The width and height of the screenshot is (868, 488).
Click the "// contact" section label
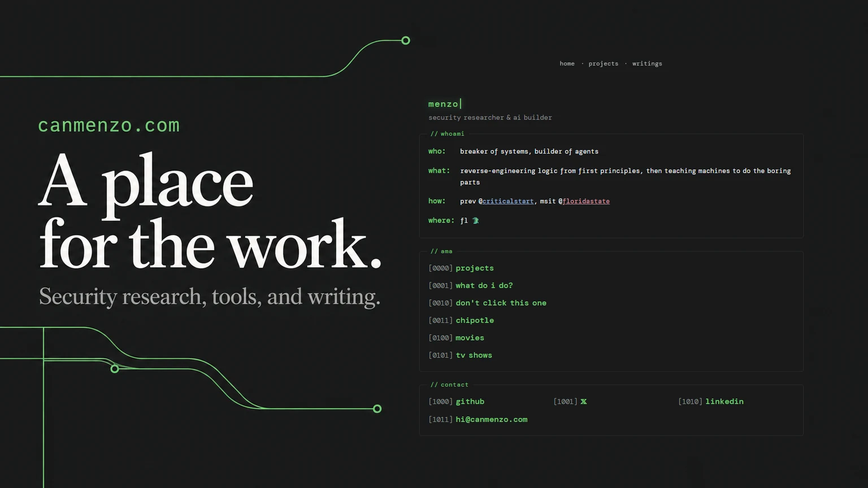[x=449, y=385]
